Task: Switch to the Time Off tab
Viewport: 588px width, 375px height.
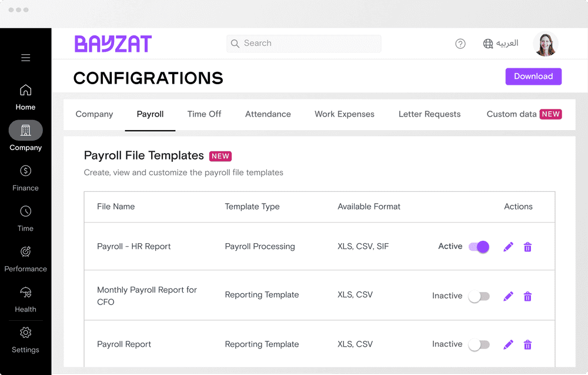Action: coord(204,114)
